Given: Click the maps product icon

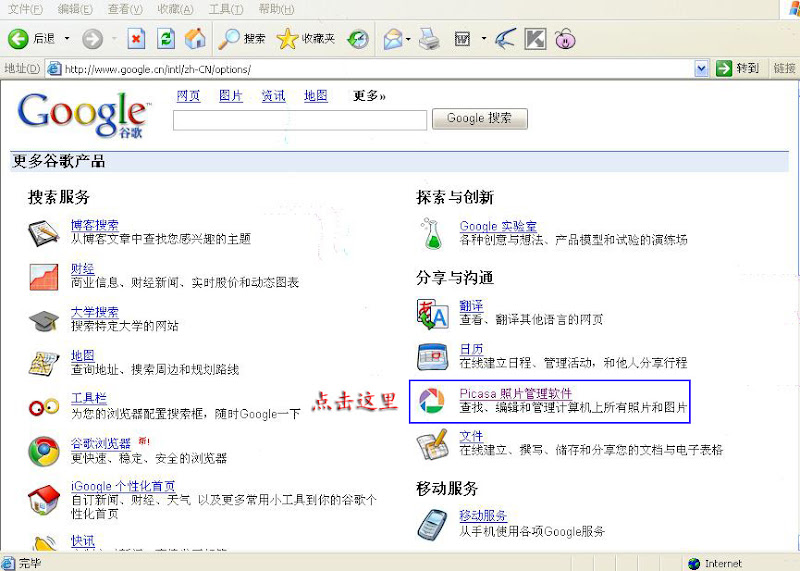Looking at the screenshot, I should pyautogui.click(x=44, y=364).
